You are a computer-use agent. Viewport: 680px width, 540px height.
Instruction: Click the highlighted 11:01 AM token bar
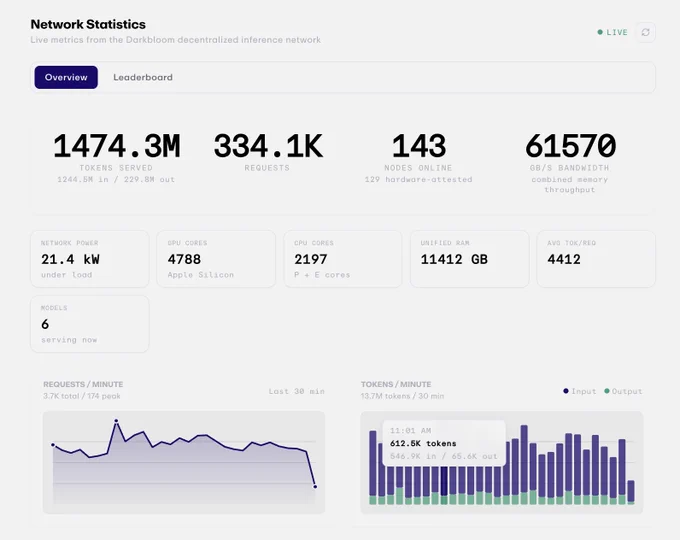point(444,485)
